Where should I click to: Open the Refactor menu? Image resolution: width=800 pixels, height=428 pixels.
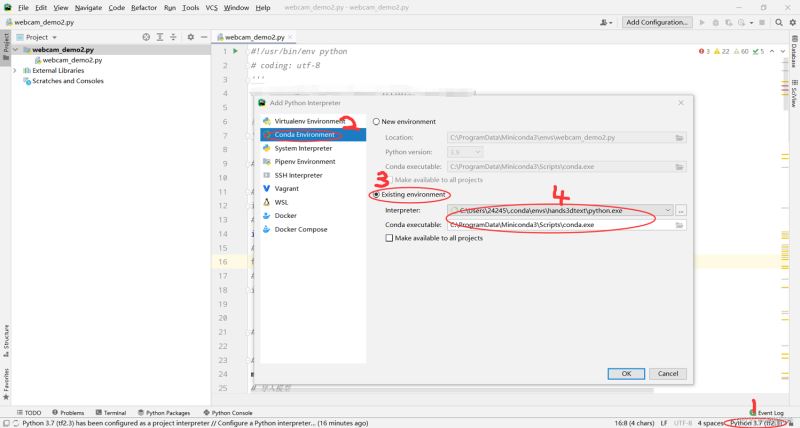point(144,8)
